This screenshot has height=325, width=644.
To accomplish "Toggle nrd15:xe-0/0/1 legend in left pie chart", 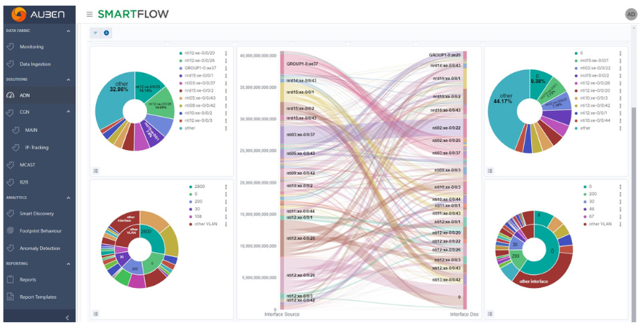I will coord(196,76).
